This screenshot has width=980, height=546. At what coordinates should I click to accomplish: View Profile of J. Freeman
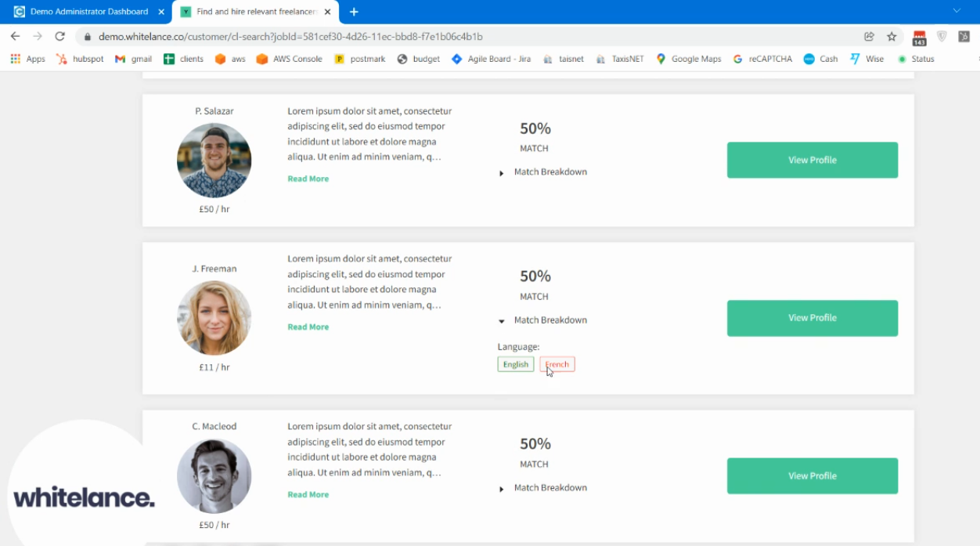click(812, 318)
